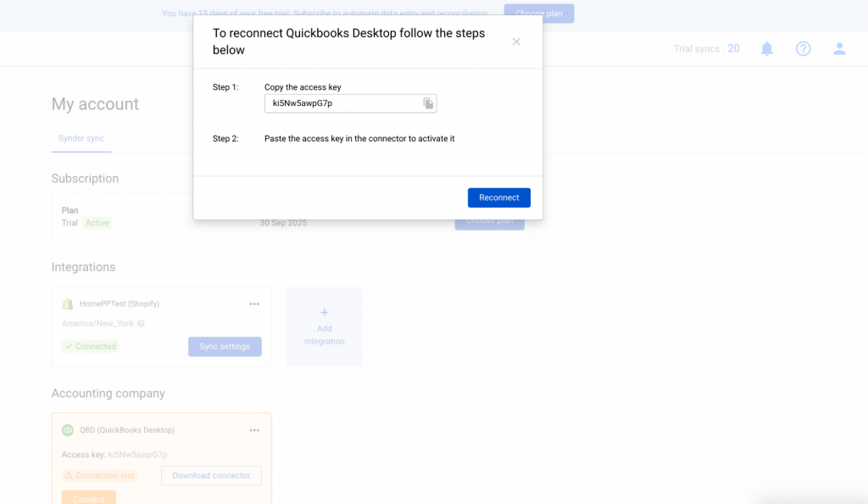Click the Shopify logo icon
The image size is (868, 504).
click(68, 304)
